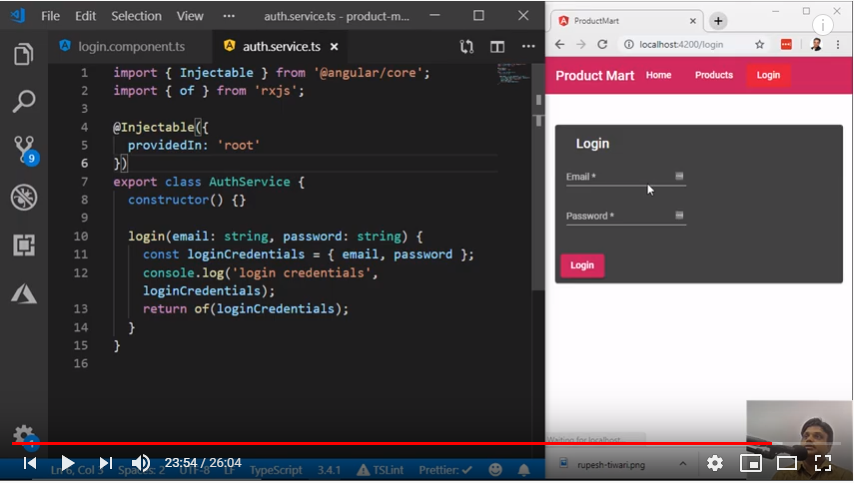Click the Email input field
The image size is (854, 483).
click(620, 177)
